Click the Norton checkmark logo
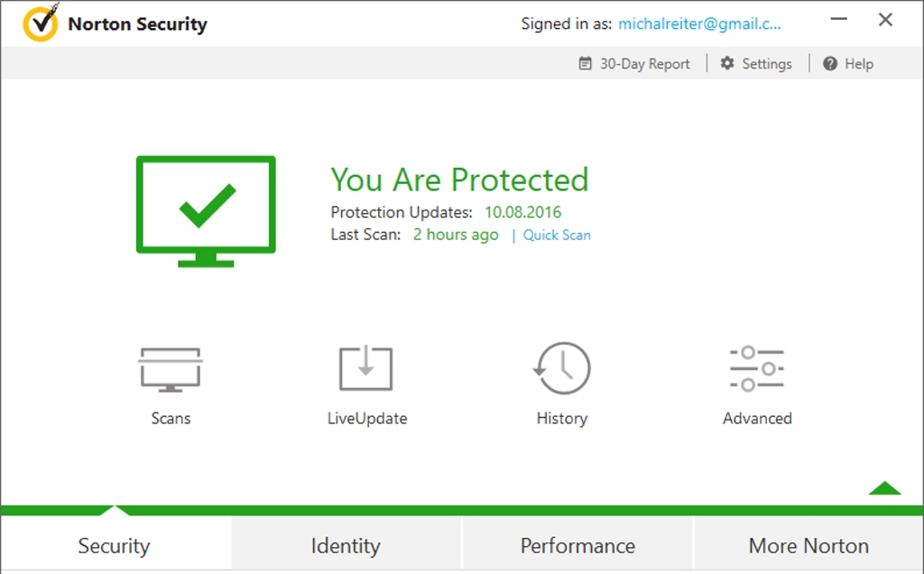 [x=41, y=23]
